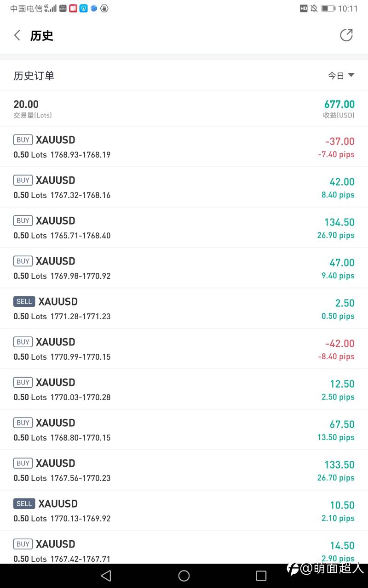The image size is (368, 588).
Task: Open the 今日 date filter dropdown
Action: pos(341,76)
